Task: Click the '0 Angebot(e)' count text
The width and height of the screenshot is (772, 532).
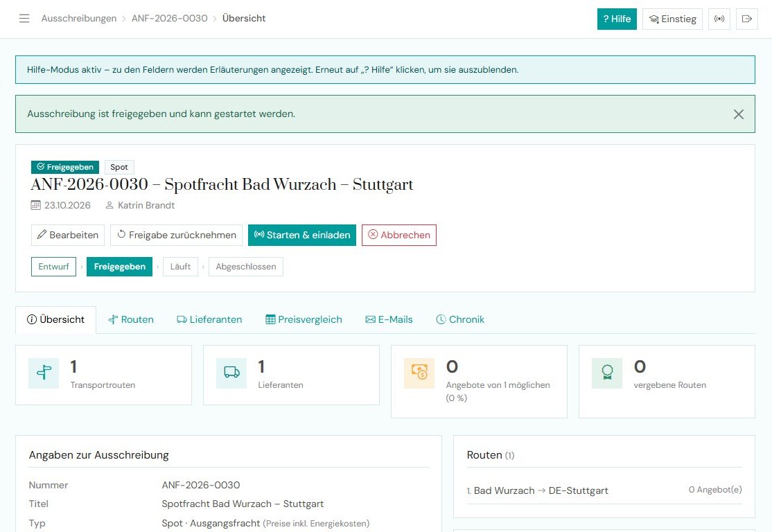Action: 715,490
